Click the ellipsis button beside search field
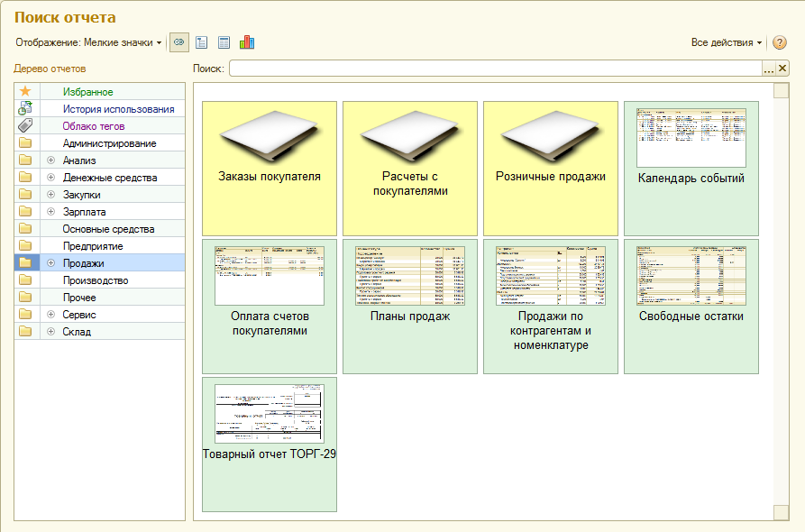Screen dimensions: 805x532 769,69
